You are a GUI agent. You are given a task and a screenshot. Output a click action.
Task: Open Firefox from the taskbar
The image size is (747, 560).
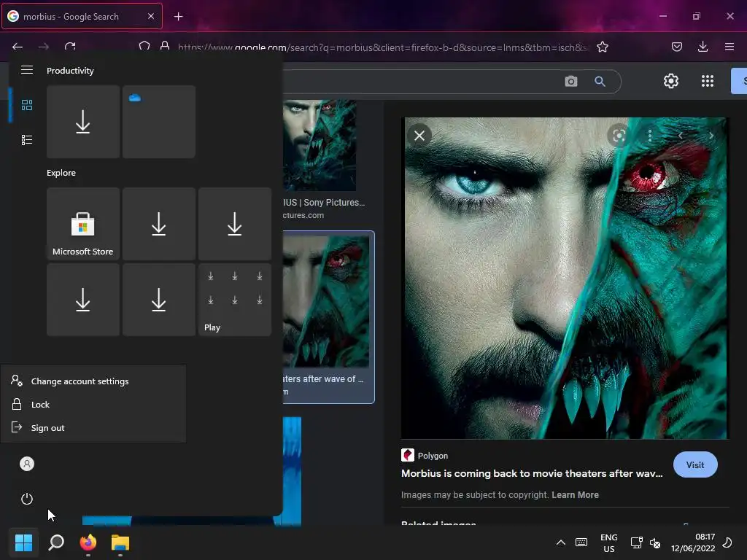click(88, 542)
